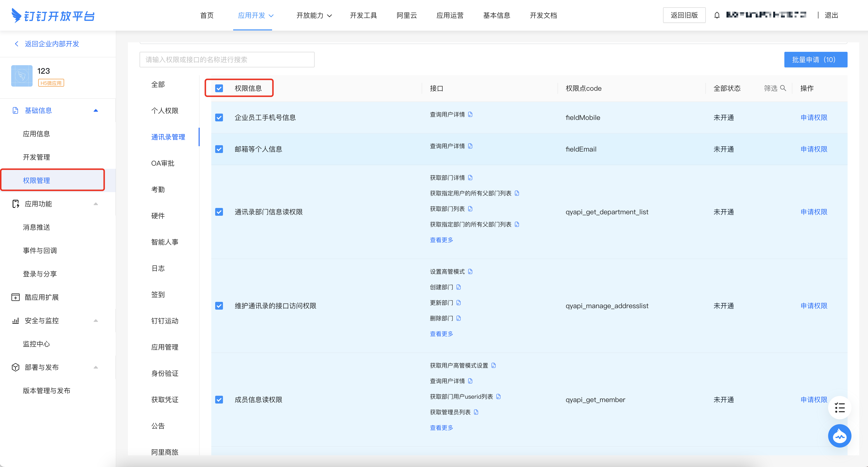Open doc icon beside fieldMobile 查询用户详情
868x467 pixels.
(x=470, y=114)
